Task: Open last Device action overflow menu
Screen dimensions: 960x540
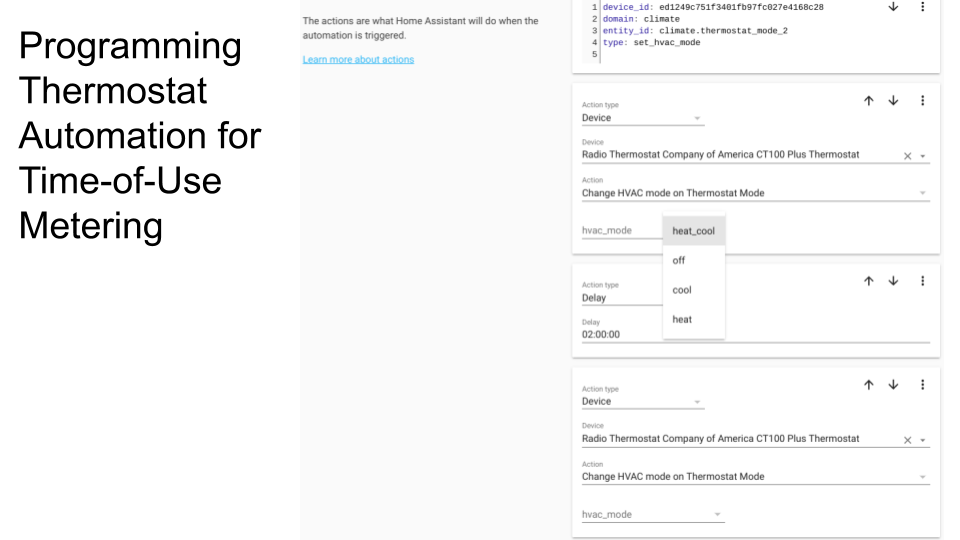Action: pos(923,384)
